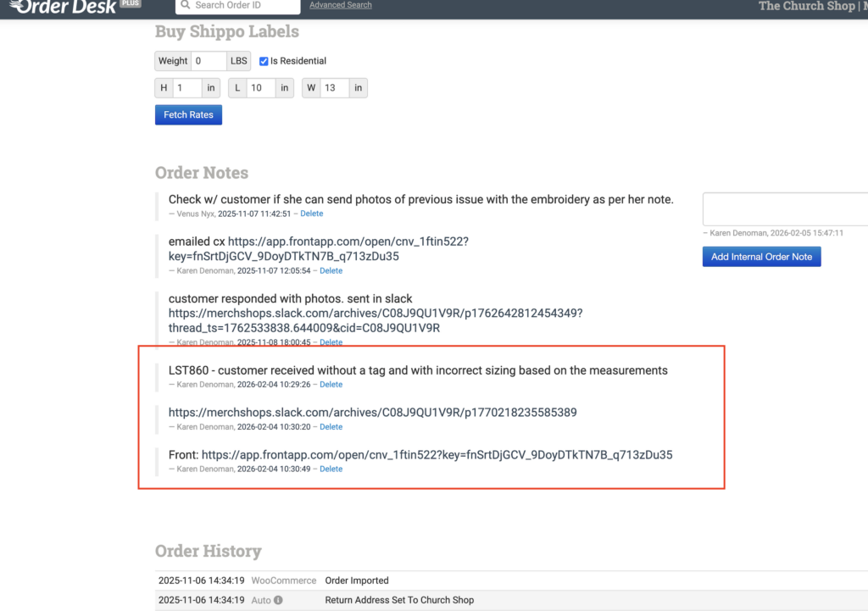Screen dimensions: 868x611
Task: Focus the Search Order ID field
Action: point(244,6)
